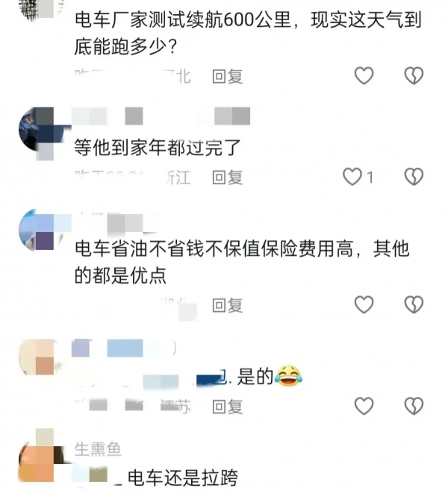Open avatar of 电车省油不省钱 commenter
Screen dimensions: 448x494
click(41, 230)
